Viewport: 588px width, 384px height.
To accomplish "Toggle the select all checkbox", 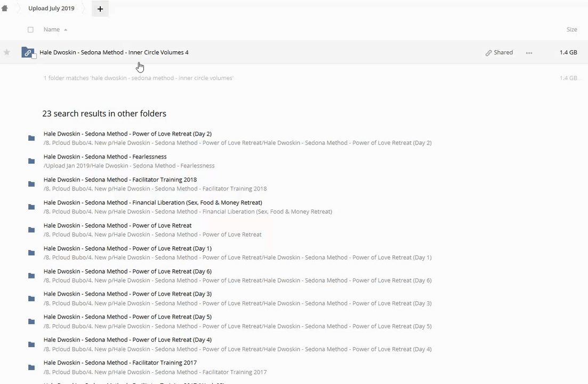I will (x=30, y=30).
